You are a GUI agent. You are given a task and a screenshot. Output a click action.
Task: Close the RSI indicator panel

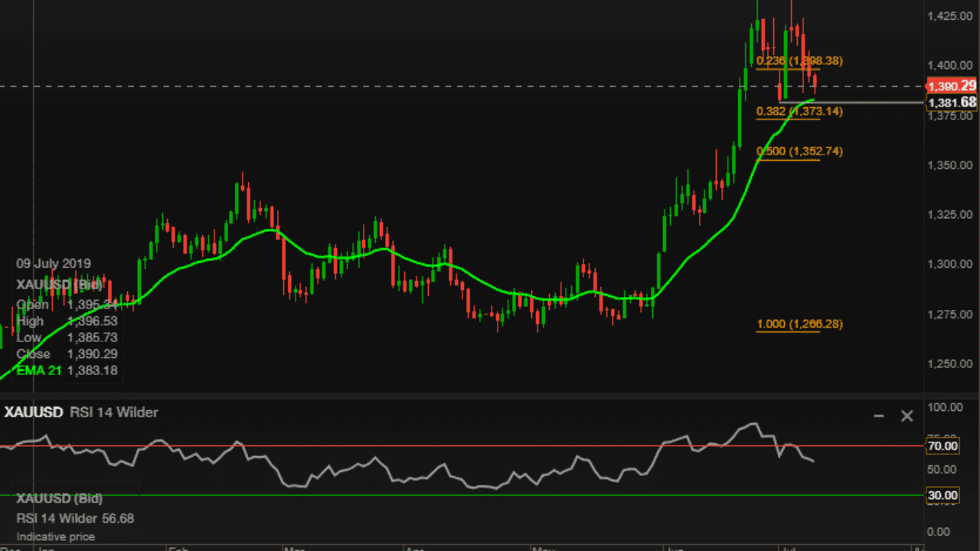coord(907,416)
